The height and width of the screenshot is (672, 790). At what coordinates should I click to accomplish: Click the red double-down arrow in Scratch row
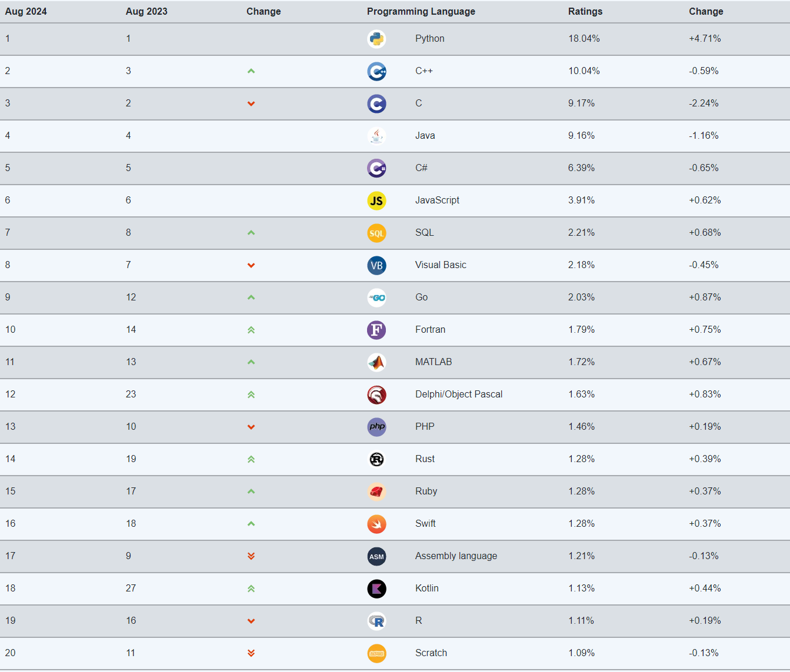(x=251, y=653)
